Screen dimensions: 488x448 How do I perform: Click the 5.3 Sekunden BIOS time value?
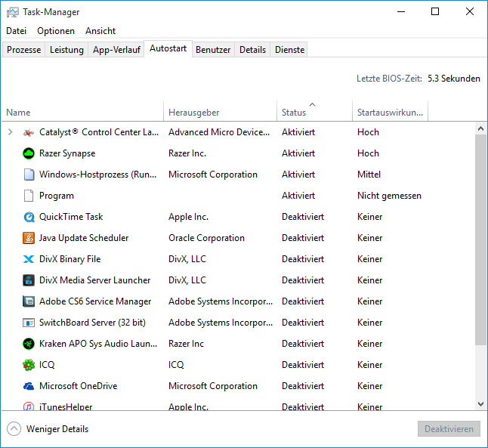point(454,79)
